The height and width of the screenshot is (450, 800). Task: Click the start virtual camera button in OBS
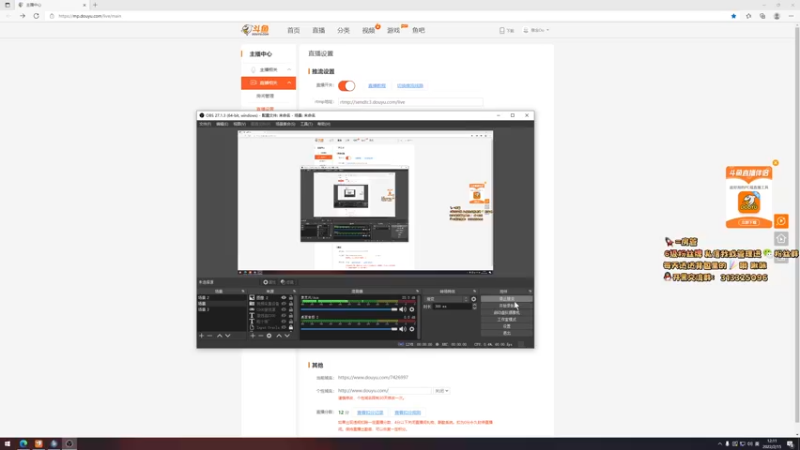(x=507, y=313)
